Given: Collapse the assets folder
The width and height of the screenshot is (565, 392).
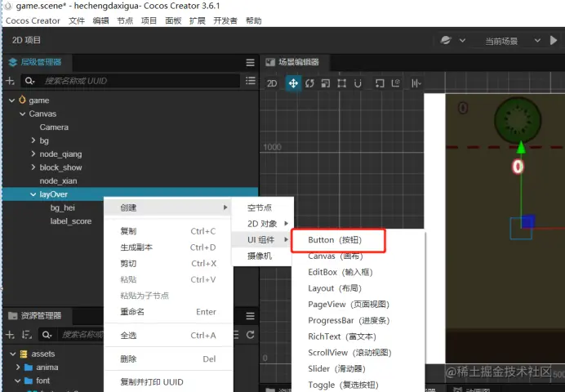Looking at the screenshot, I should tap(13, 354).
